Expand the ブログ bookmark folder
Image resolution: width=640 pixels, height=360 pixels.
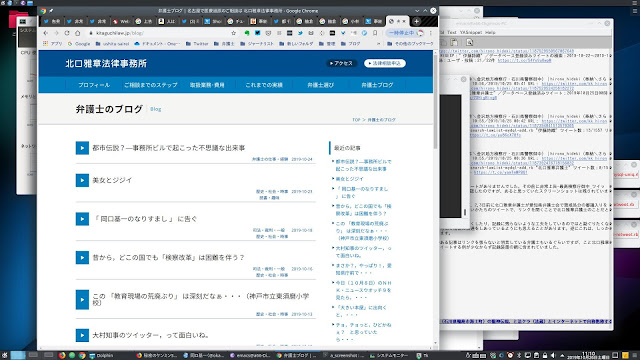point(351,43)
